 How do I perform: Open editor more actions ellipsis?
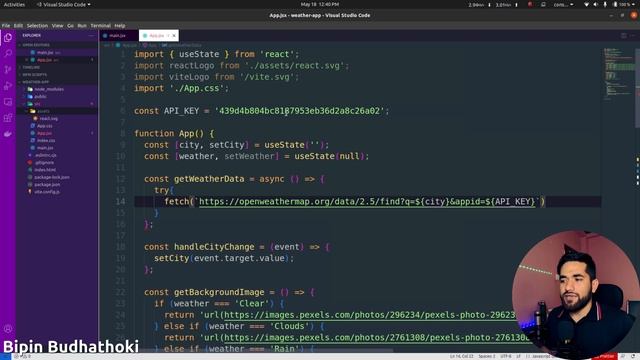click(632, 36)
